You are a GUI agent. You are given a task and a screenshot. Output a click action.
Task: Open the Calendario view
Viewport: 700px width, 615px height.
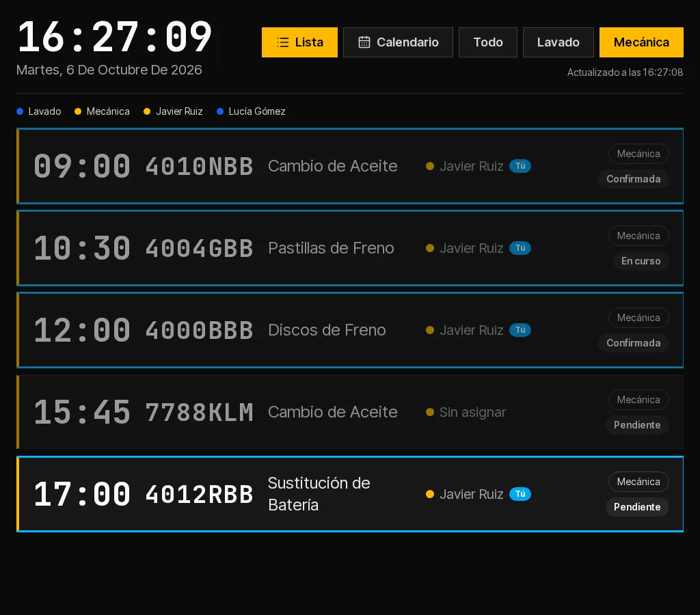[x=398, y=42]
